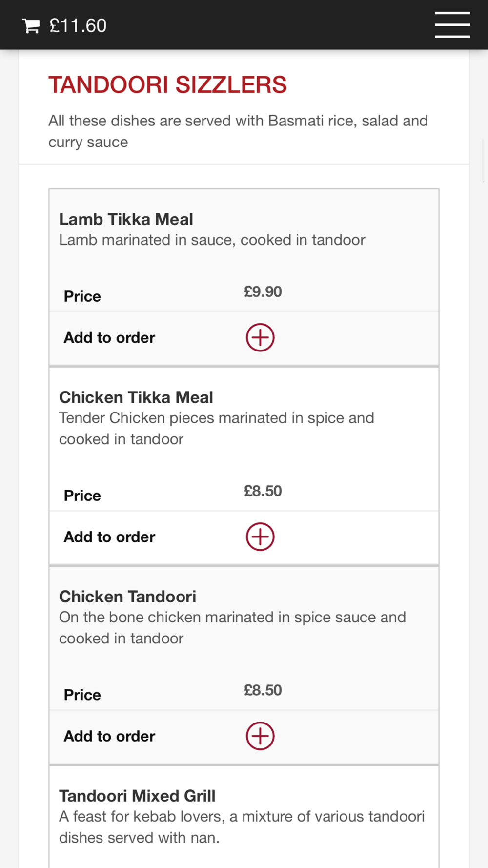This screenshot has height=868, width=488.
Task: Click the Lamb Tikka Meal £9.90 price
Action: coord(263,292)
